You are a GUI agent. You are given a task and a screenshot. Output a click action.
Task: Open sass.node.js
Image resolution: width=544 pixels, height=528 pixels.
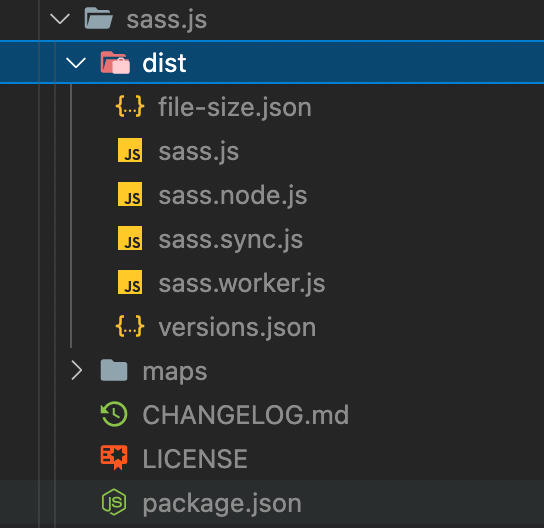click(233, 196)
